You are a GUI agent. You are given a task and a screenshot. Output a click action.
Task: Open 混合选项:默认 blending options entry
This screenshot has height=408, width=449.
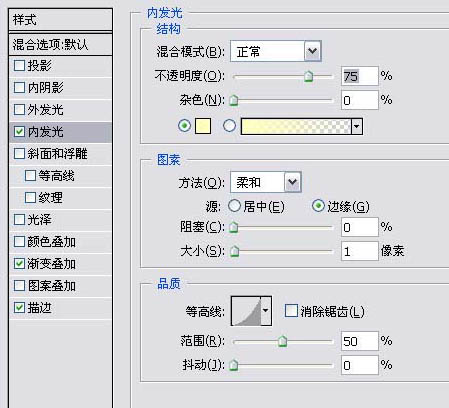61,44
